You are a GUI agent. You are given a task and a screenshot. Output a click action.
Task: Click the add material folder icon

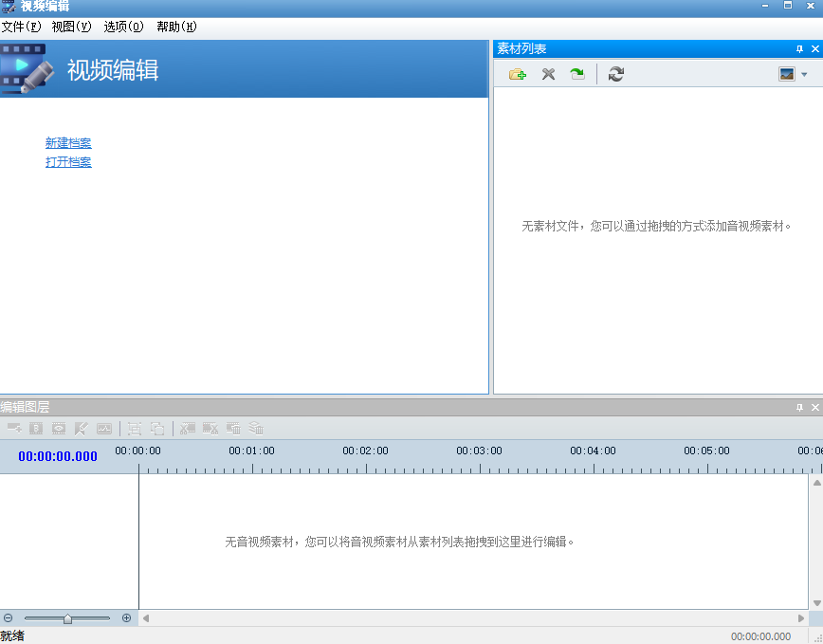click(x=518, y=74)
